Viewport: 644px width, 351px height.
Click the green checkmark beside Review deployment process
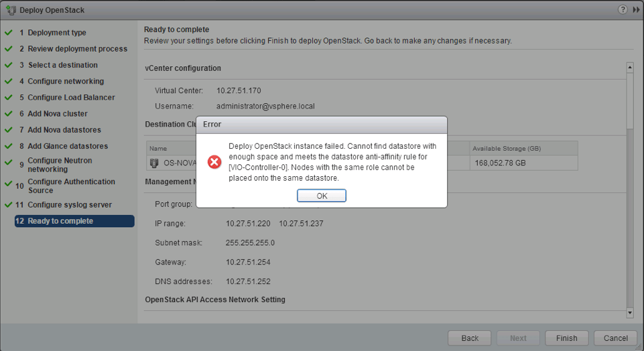[x=8, y=48]
